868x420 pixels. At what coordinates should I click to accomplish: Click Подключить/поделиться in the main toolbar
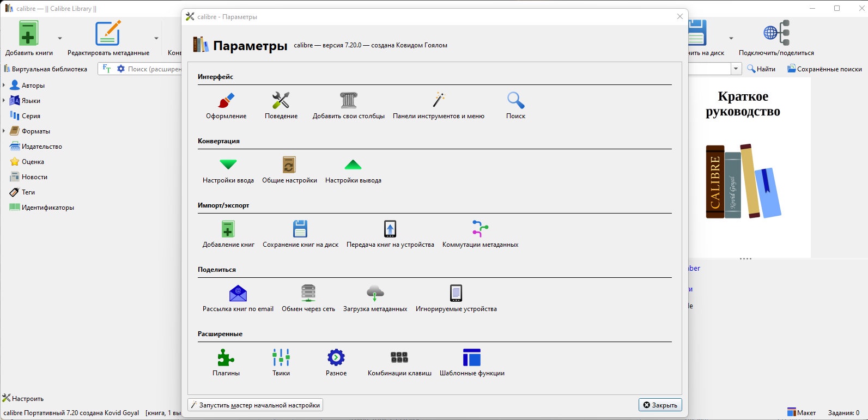point(776,38)
